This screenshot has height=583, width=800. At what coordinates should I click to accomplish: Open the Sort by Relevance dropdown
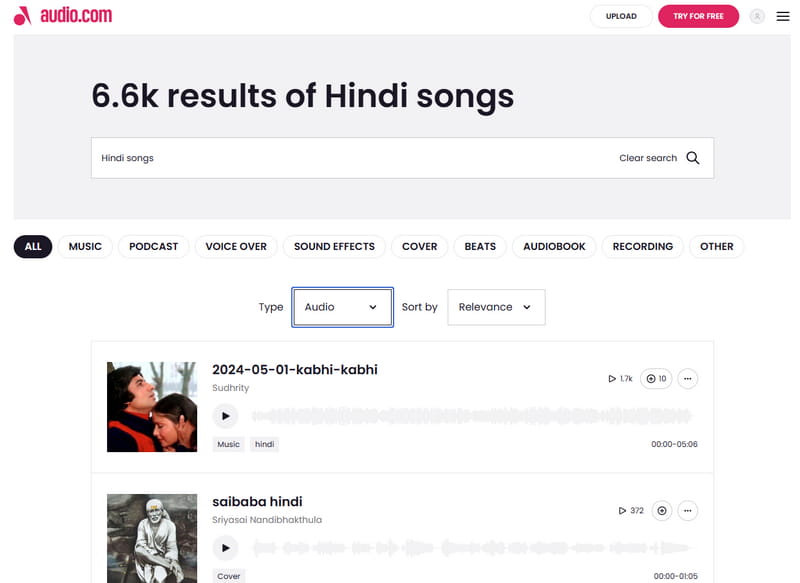pyautogui.click(x=496, y=307)
